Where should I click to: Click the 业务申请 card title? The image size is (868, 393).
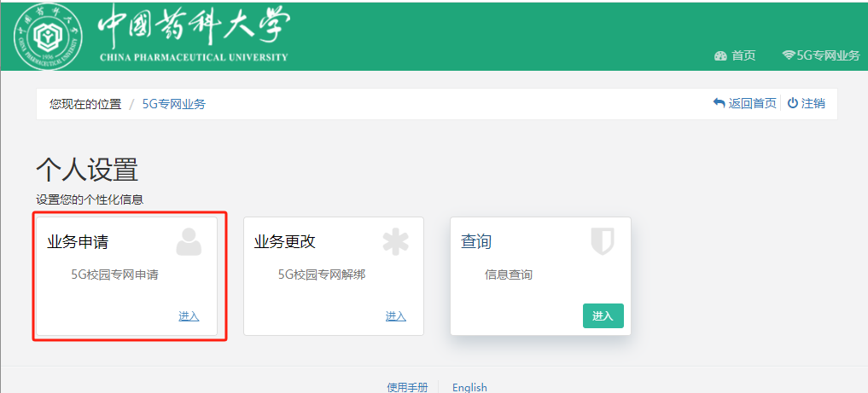tap(78, 242)
